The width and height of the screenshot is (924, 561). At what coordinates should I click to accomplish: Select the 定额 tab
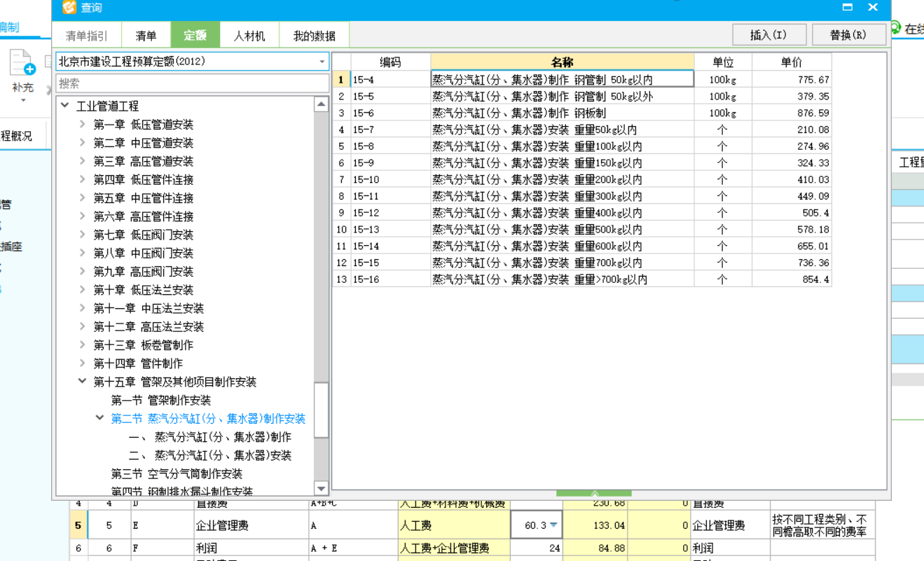point(195,36)
